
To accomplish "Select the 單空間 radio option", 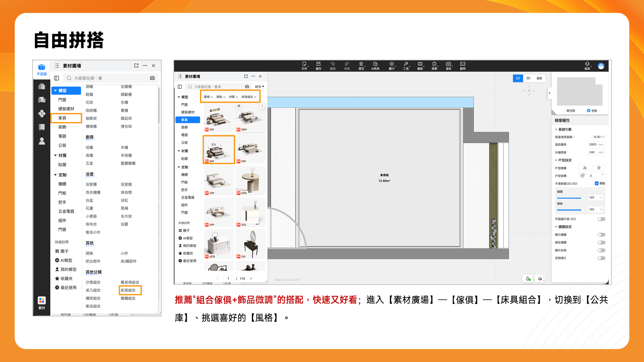I will [x=564, y=111].
